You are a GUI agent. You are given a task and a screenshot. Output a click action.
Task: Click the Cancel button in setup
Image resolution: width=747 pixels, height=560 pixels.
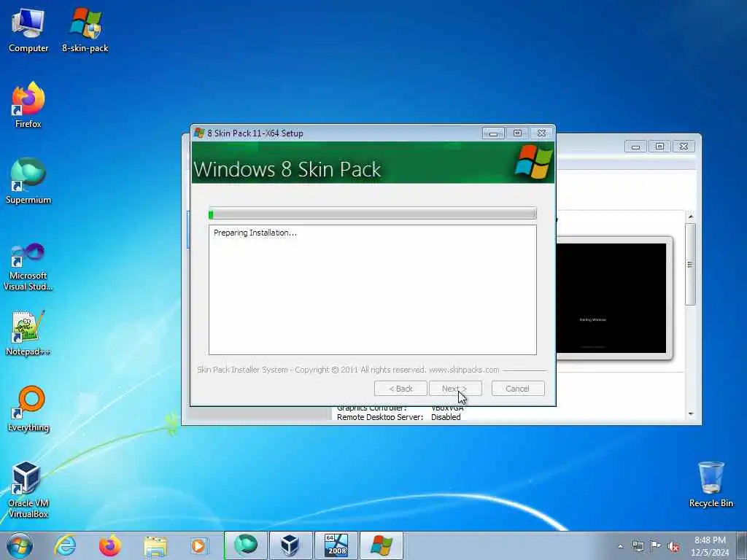(x=518, y=389)
